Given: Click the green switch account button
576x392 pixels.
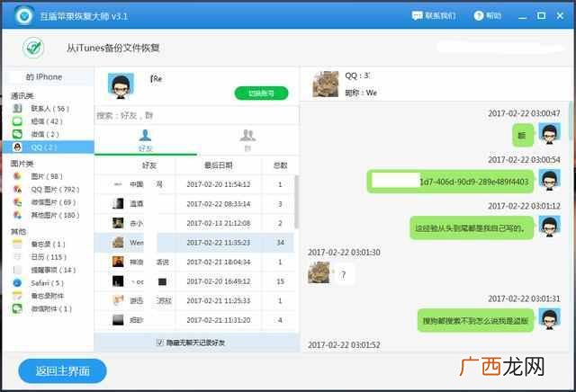Looking at the screenshot, I should 261,94.
